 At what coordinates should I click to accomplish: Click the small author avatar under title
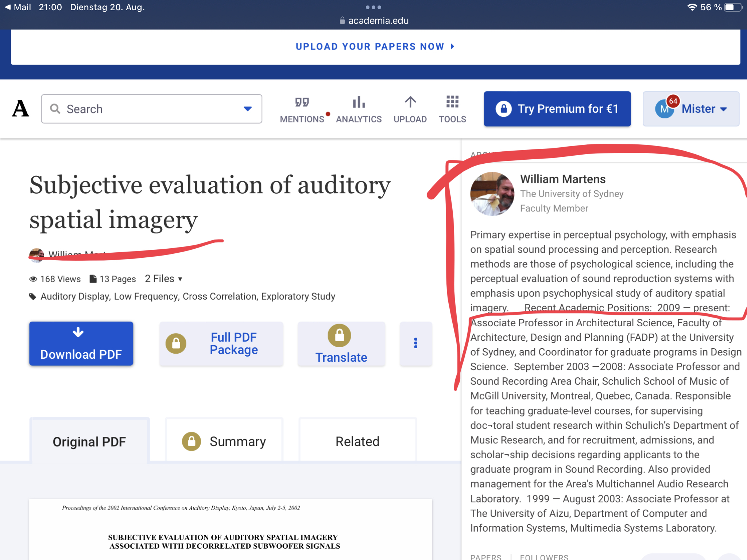tap(36, 255)
